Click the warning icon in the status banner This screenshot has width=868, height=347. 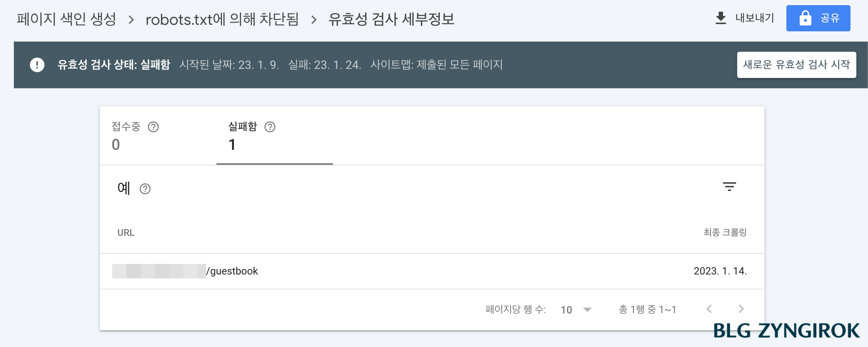point(36,65)
